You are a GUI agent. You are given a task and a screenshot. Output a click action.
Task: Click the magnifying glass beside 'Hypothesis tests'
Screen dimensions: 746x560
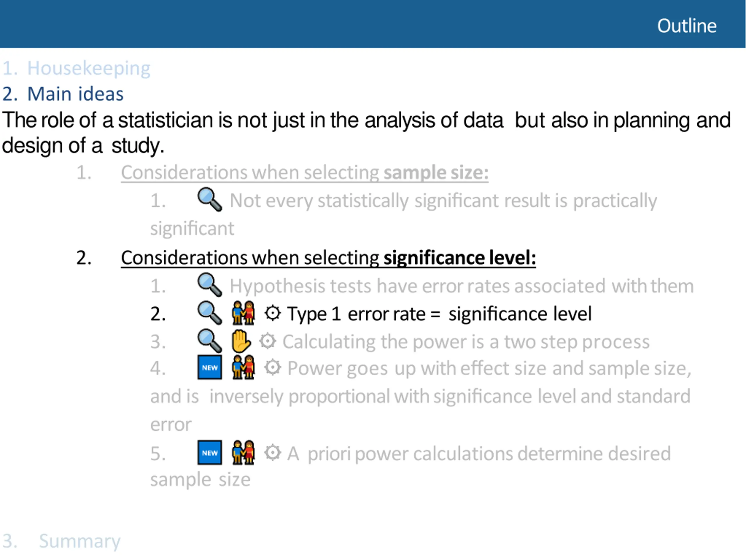tap(210, 285)
